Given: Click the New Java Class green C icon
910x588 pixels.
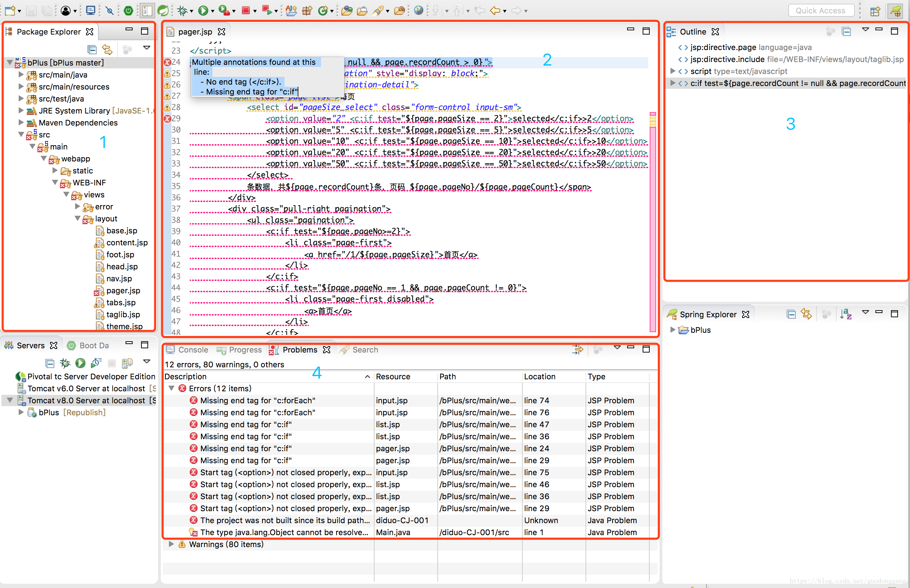Looking at the screenshot, I should point(323,10).
